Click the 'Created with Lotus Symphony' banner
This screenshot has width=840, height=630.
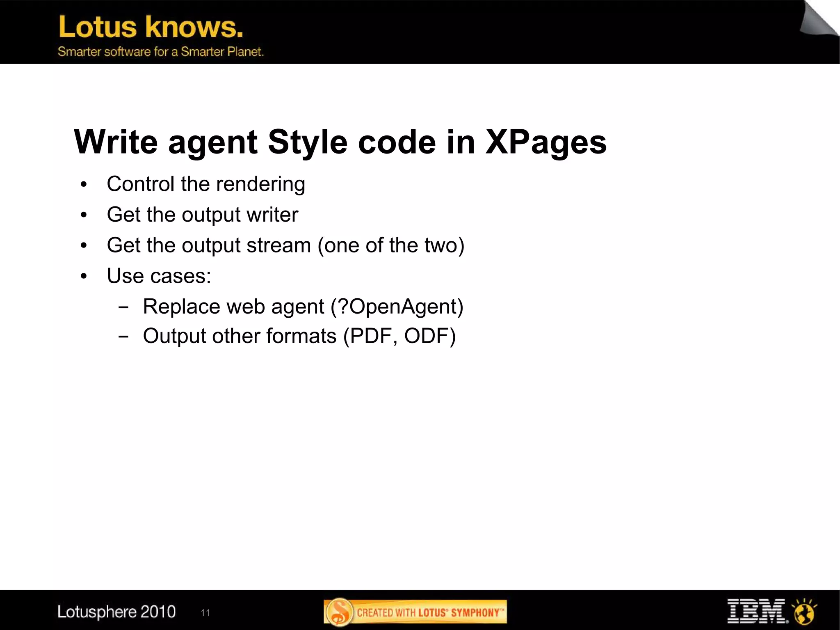pos(415,612)
